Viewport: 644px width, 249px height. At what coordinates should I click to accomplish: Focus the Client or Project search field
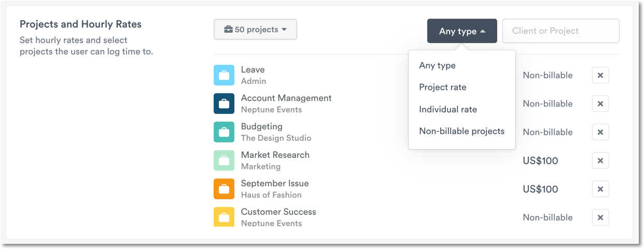[561, 31]
